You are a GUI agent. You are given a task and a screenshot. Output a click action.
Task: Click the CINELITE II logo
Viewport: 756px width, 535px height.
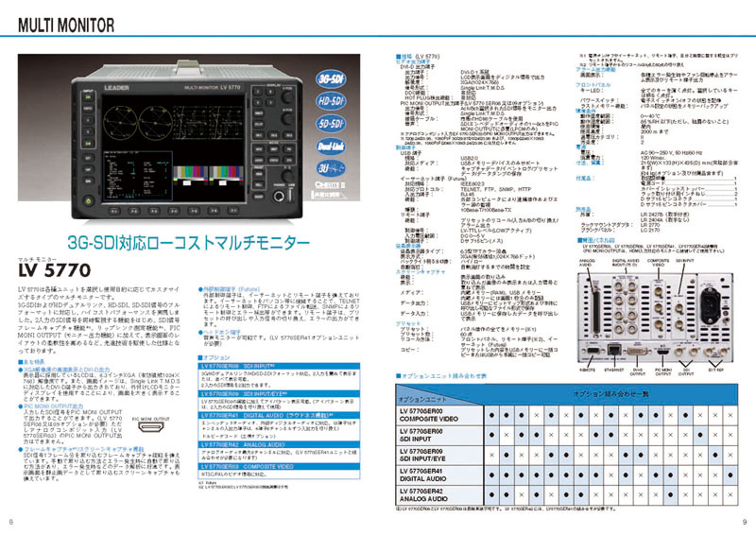point(330,184)
